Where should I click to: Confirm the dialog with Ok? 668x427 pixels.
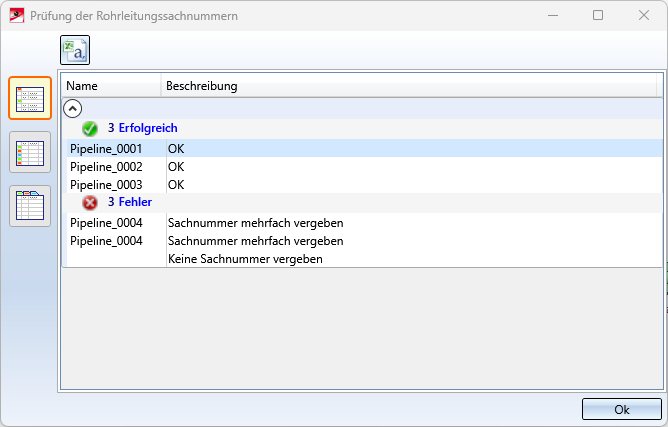(x=622, y=410)
